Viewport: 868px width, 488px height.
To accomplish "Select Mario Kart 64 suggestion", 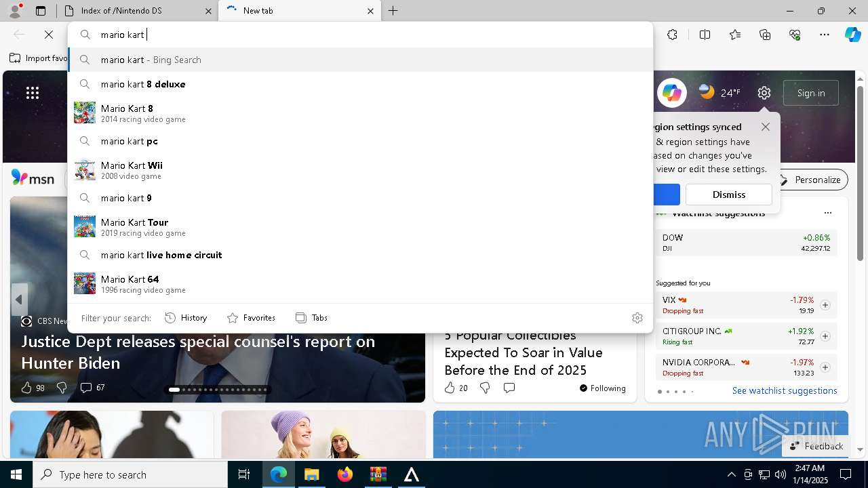I will click(360, 283).
